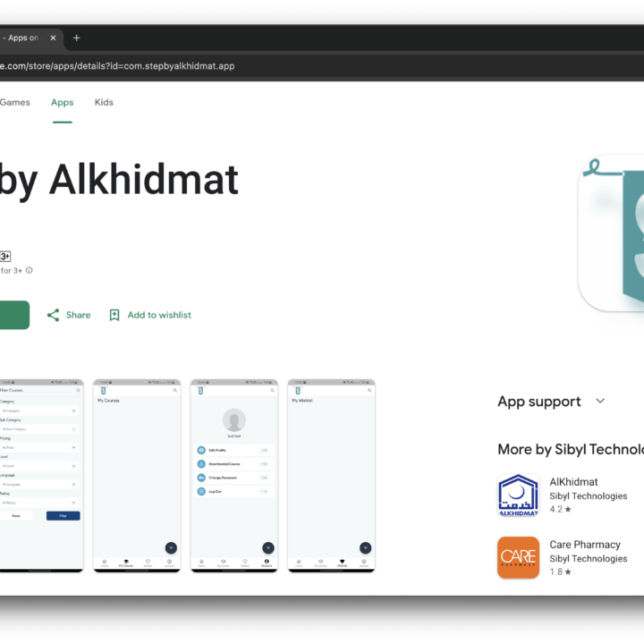Click the App support heading

(x=539, y=402)
